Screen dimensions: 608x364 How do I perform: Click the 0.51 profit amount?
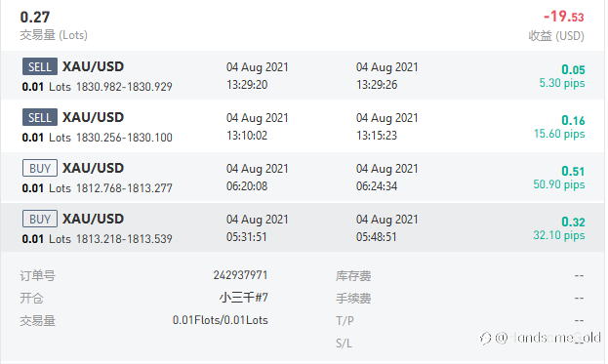(573, 171)
